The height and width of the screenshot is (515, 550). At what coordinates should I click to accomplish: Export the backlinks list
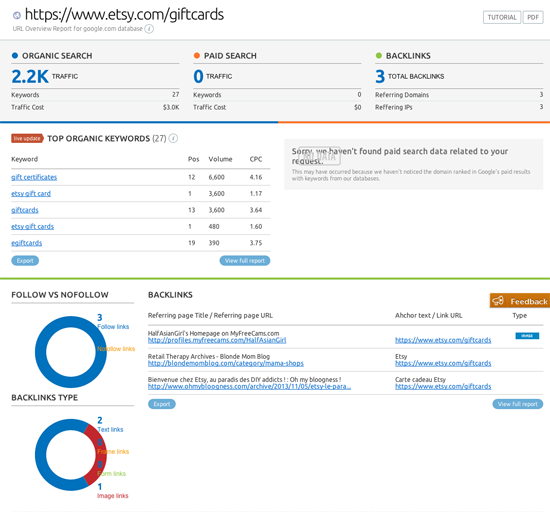162,404
